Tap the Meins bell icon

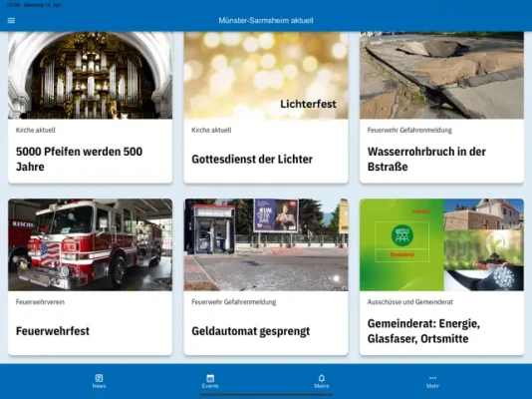(322, 378)
